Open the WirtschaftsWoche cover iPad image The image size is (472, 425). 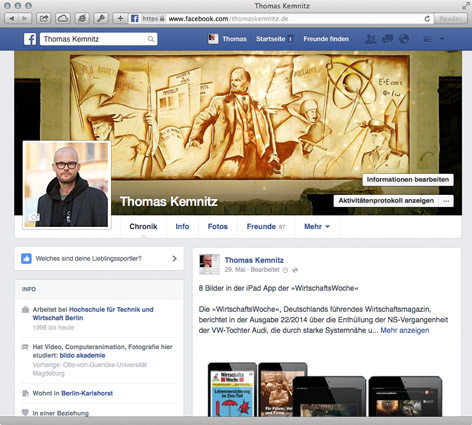(x=232, y=390)
